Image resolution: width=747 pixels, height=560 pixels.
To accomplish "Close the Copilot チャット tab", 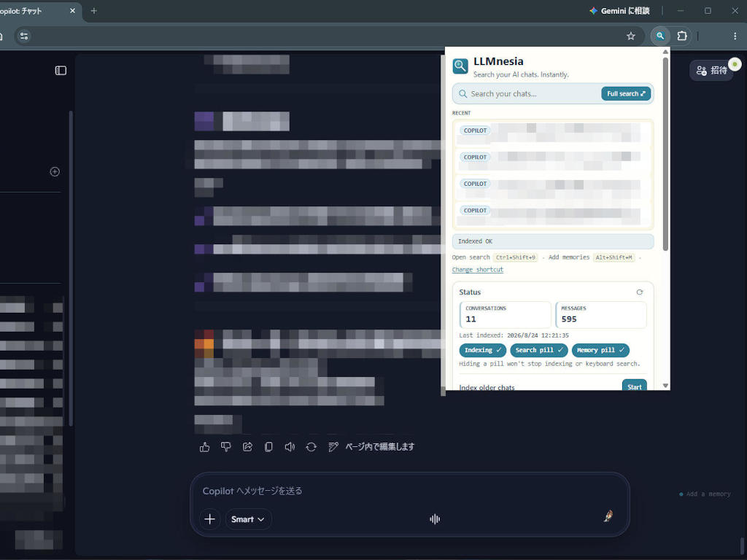I will (x=72, y=10).
